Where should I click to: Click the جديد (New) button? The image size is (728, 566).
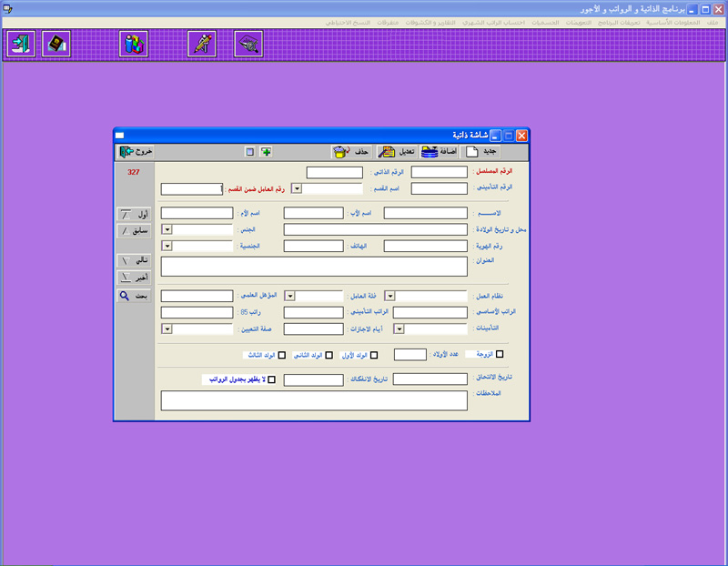pyautogui.click(x=482, y=152)
